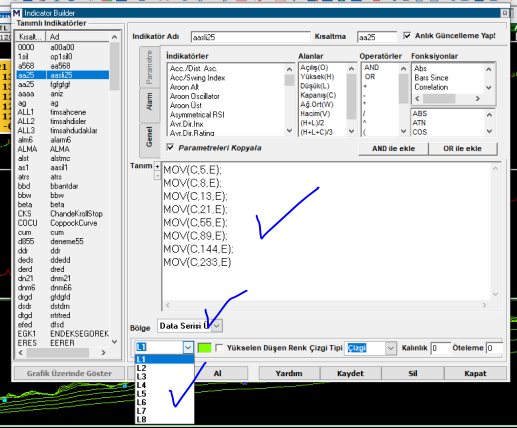517x428 pixels.
Task: Click the İndikatörler list scroll-down arrow
Action: [x=289, y=131]
